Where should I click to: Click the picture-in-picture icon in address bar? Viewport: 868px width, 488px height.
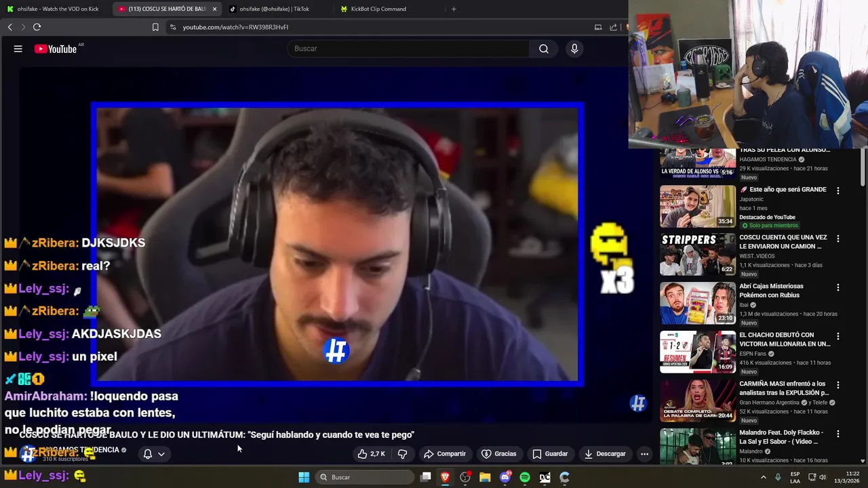point(598,27)
